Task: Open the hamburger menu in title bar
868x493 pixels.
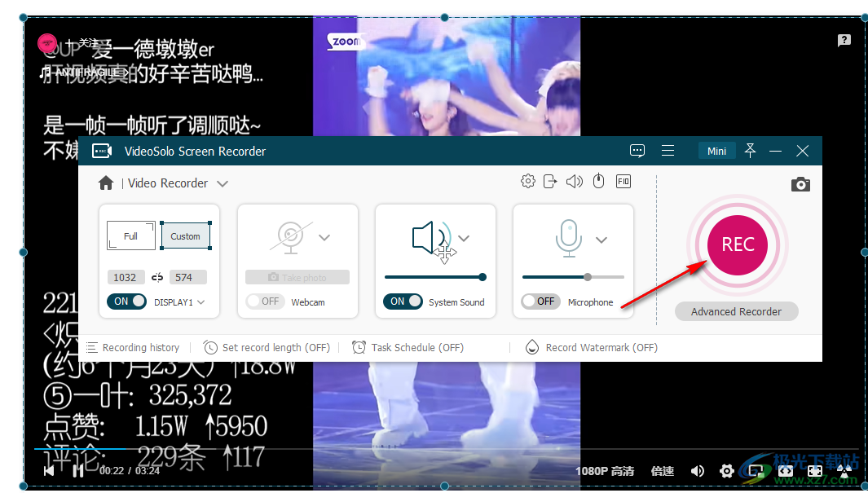Action: tap(668, 151)
